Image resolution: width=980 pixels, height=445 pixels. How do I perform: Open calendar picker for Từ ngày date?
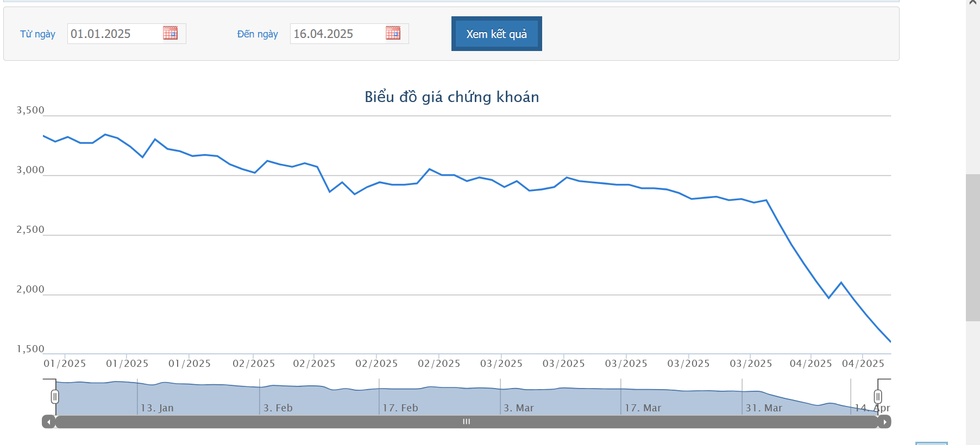(x=170, y=33)
